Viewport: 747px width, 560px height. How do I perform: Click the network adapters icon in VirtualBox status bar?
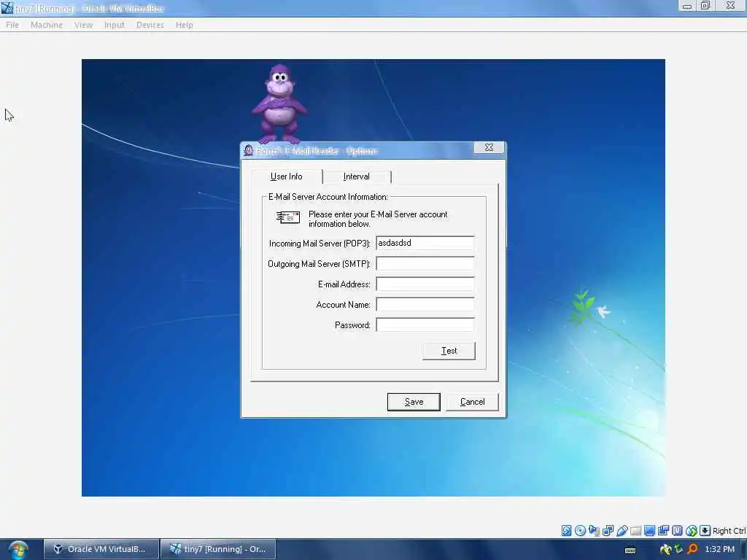608,531
